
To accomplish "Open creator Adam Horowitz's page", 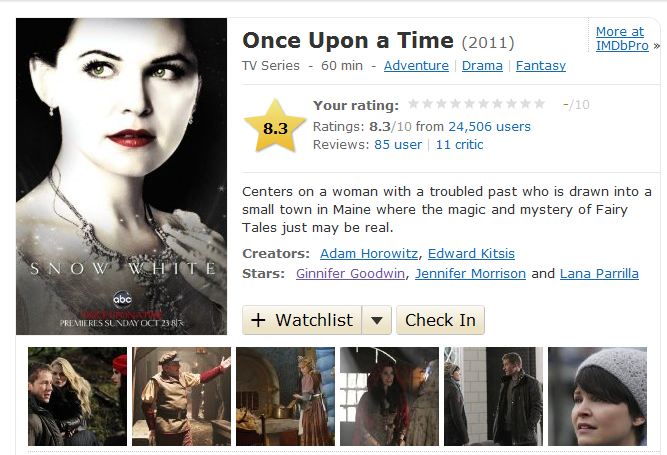I will (369, 253).
